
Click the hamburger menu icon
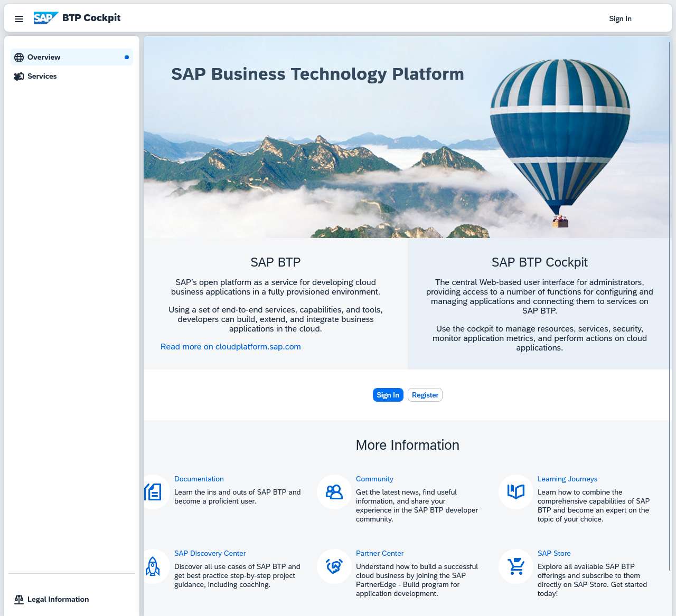tap(19, 19)
